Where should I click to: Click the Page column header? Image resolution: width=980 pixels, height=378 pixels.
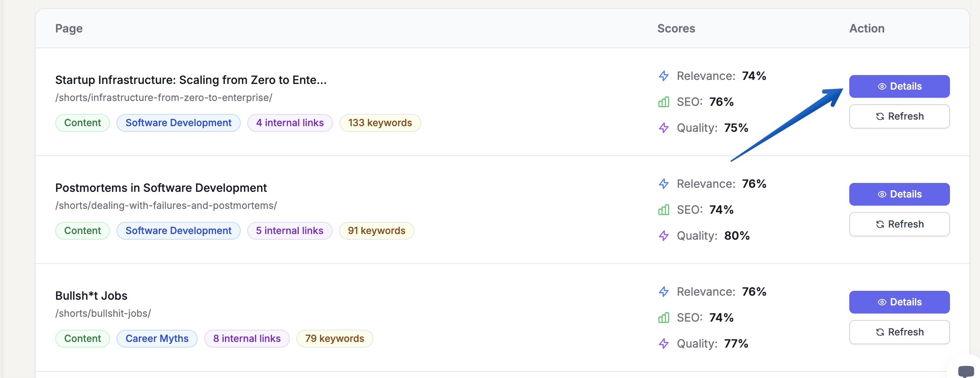(69, 28)
